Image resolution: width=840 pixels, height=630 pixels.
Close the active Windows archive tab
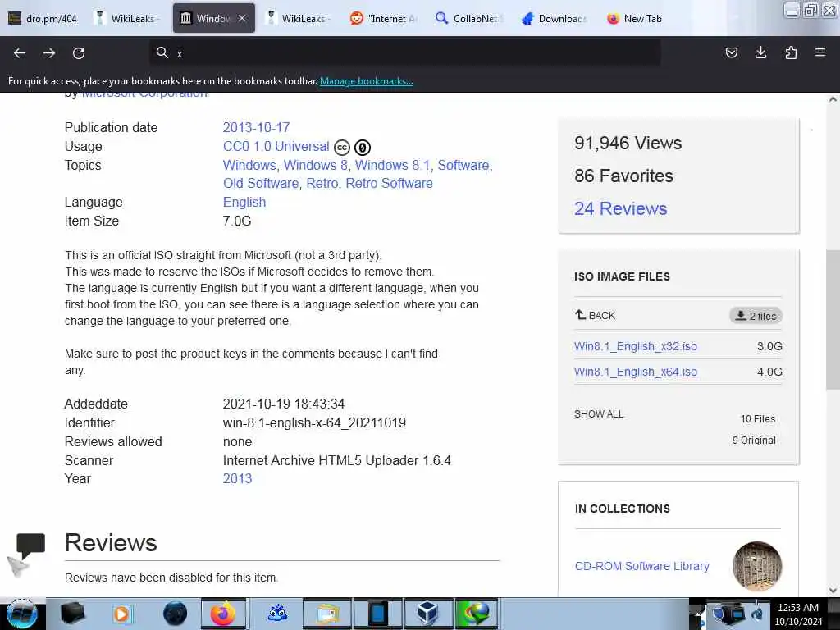pos(242,18)
